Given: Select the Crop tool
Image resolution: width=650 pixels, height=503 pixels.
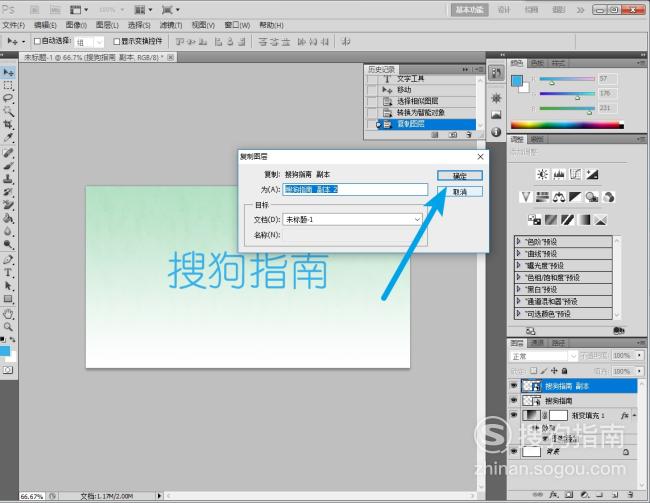Looking at the screenshot, I should coord(8,124).
